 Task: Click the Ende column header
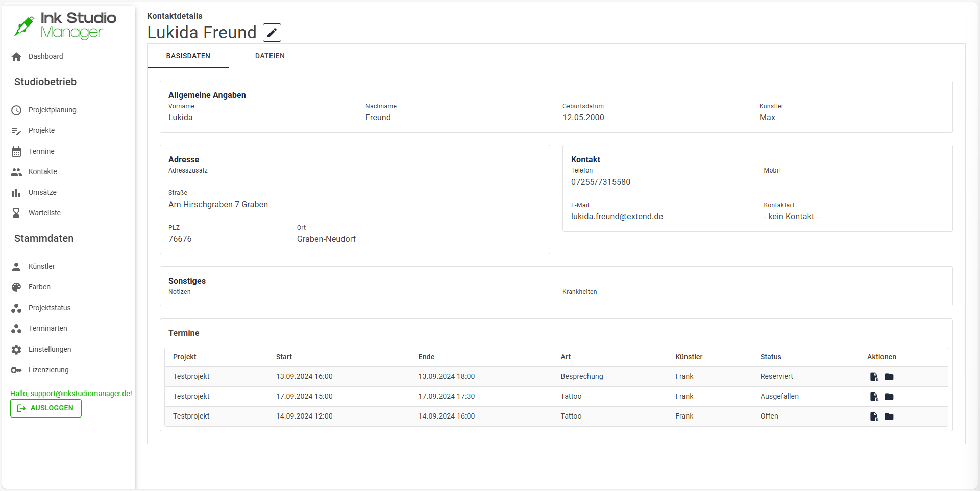coord(427,357)
